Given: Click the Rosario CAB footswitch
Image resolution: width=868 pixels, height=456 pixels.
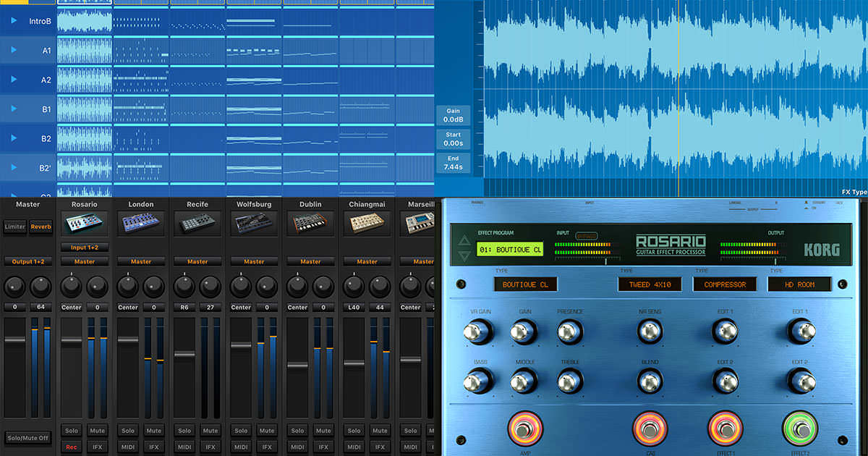Looking at the screenshot, I should point(650,429).
